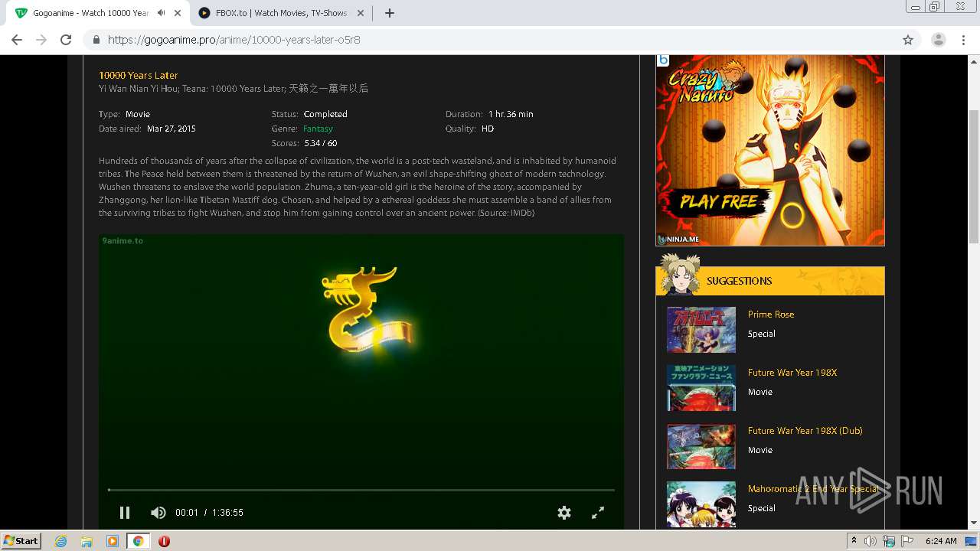Click Chrome icon in taskbar
Screen dimensions: 980x551
click(x=138, y=541)
